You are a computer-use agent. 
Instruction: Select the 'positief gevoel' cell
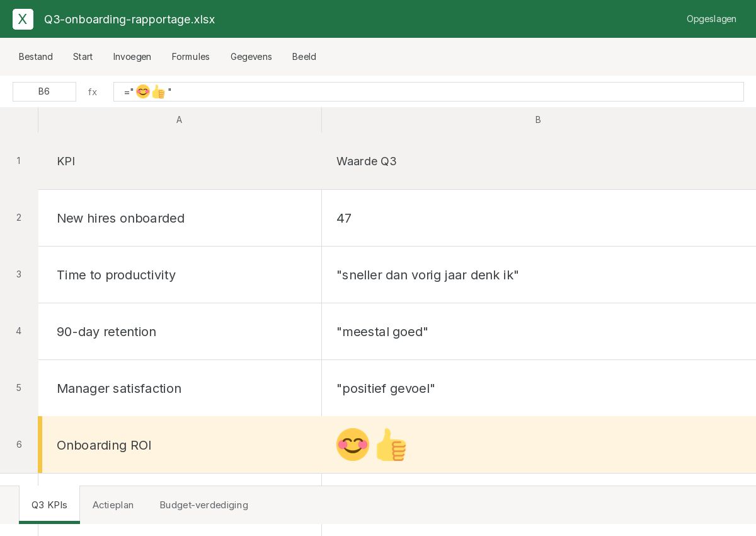539,388
